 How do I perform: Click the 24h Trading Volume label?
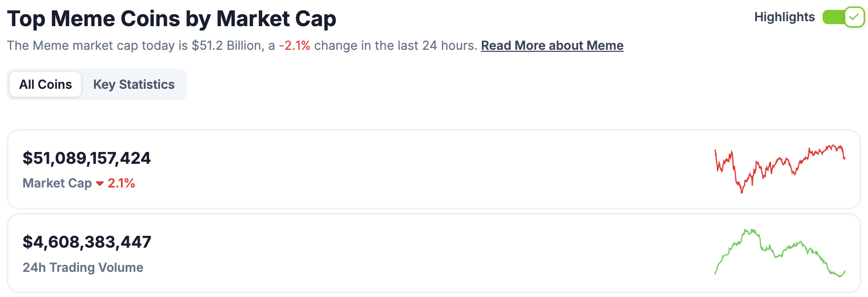point(83,267)
